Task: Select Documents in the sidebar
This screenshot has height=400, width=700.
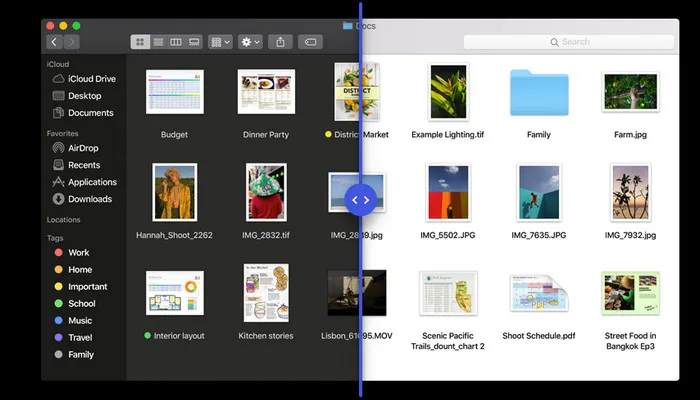Action: 83,113
